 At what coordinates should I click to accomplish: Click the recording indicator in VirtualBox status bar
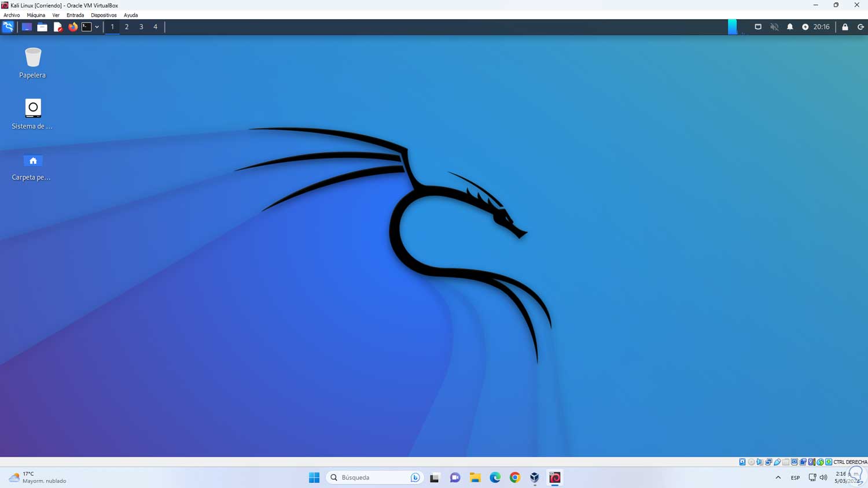803,462
